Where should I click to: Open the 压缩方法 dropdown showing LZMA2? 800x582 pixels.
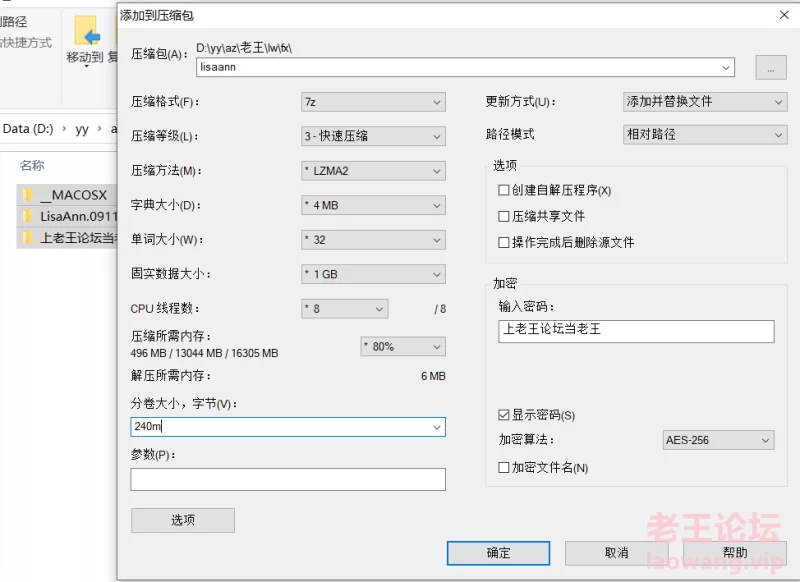click(x=373, y=171)
